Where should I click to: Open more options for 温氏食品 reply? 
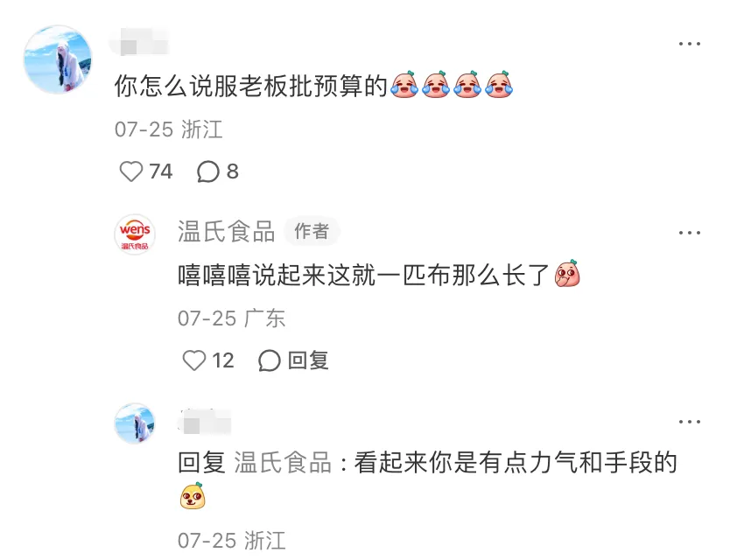coord(690,232)
